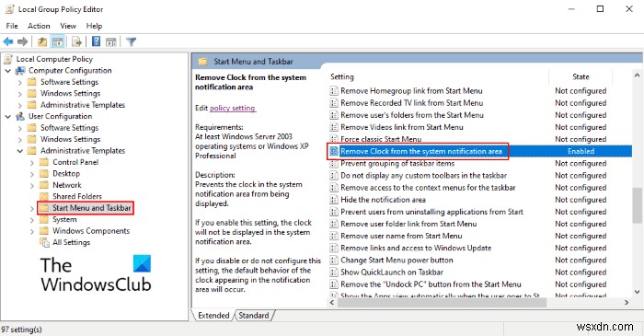Collapse Administrative Templates under User Configuration
This screenshot has width=644, height=336.
pyautogui.click(x=19, y=151)
